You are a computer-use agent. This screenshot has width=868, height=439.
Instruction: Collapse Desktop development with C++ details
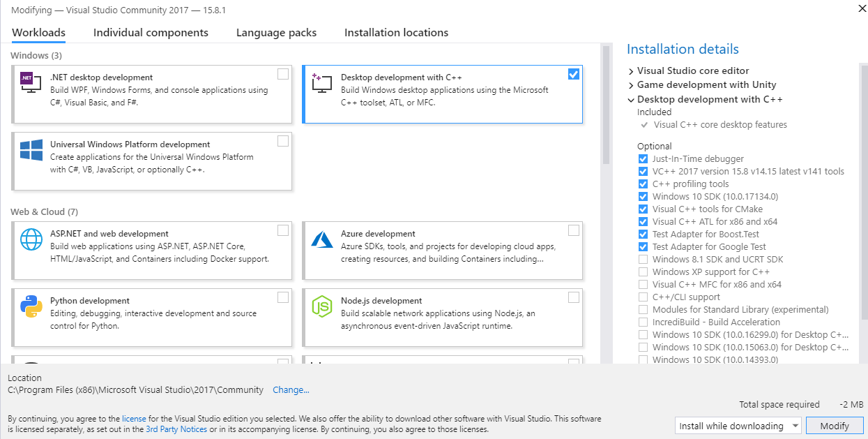click(631, 100)
